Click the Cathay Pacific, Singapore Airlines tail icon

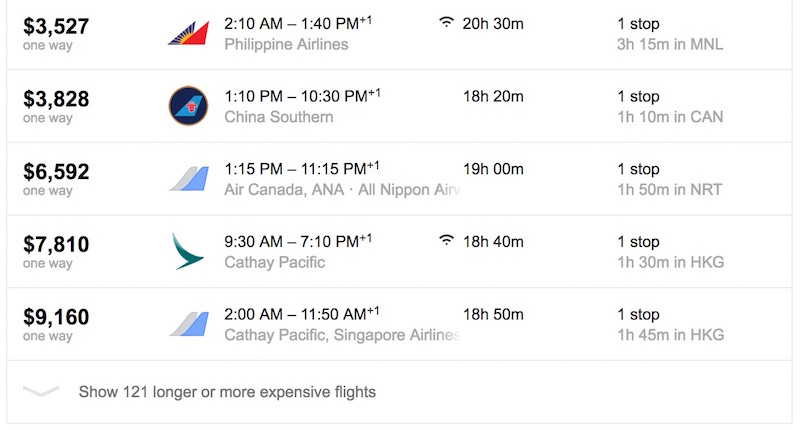point(189,324)
